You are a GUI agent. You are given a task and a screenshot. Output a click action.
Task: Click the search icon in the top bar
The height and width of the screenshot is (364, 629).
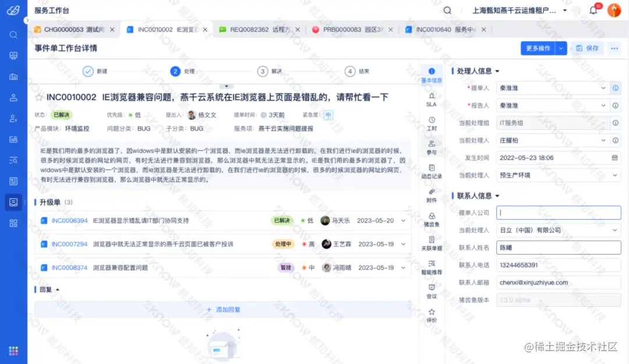click(447, 10)
